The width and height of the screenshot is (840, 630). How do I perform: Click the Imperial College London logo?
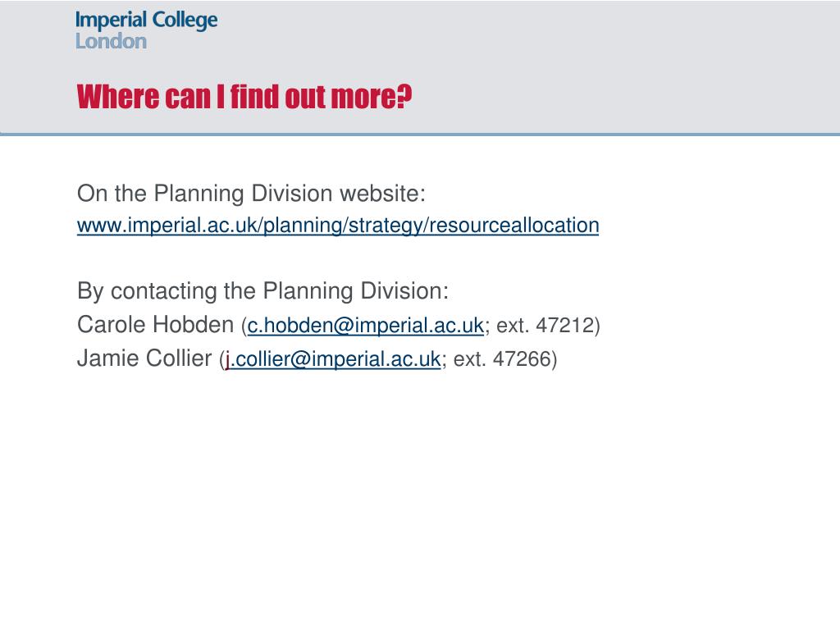(146, 30)
